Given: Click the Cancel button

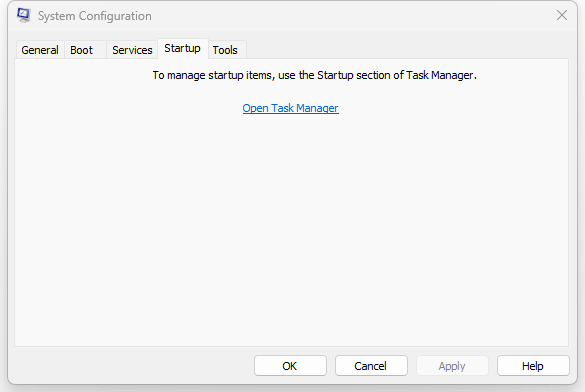Looking at the screenshot, I should [x=371, y=366].
